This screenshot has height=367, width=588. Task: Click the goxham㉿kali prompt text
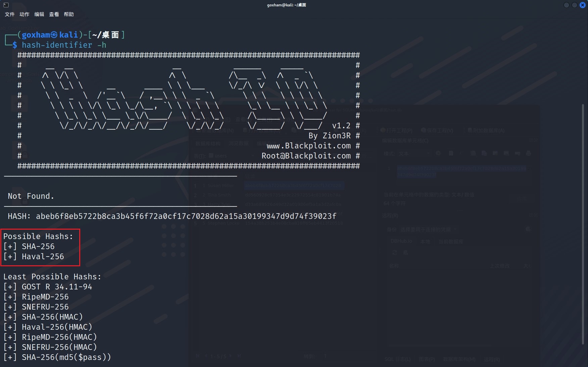pos(50,35)
